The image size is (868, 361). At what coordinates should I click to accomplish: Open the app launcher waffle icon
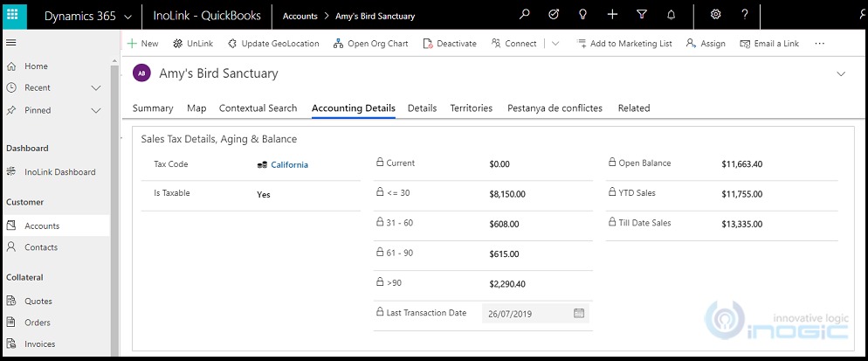tap(14, 15)
